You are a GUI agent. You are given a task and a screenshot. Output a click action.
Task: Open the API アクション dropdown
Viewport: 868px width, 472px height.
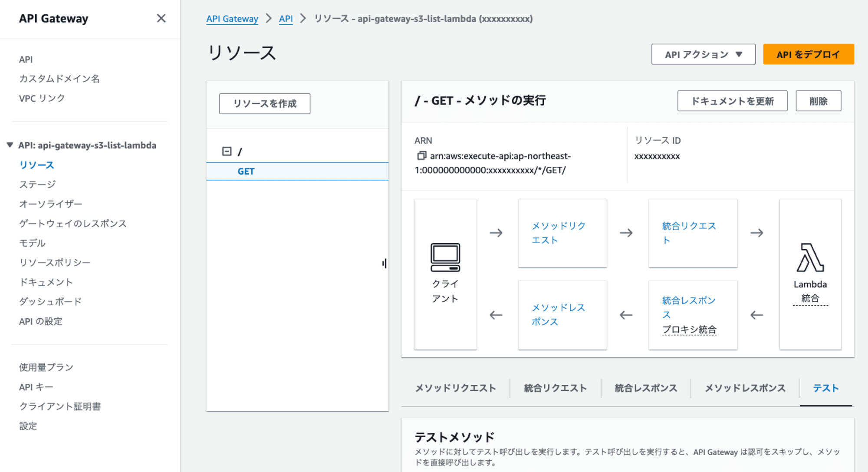point(703,54)
